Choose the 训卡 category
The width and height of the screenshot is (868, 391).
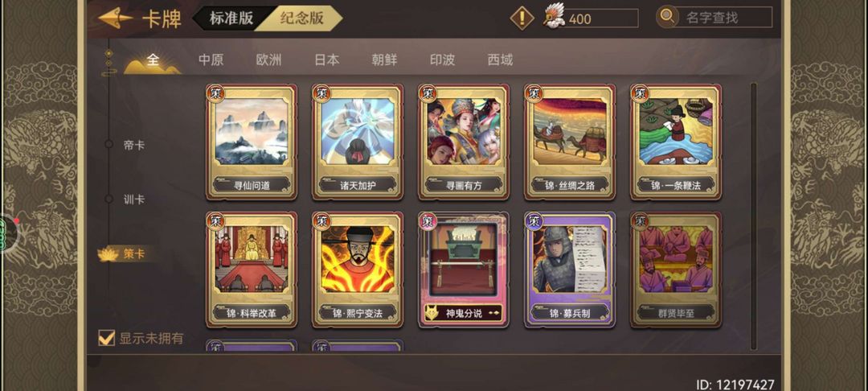134,200
